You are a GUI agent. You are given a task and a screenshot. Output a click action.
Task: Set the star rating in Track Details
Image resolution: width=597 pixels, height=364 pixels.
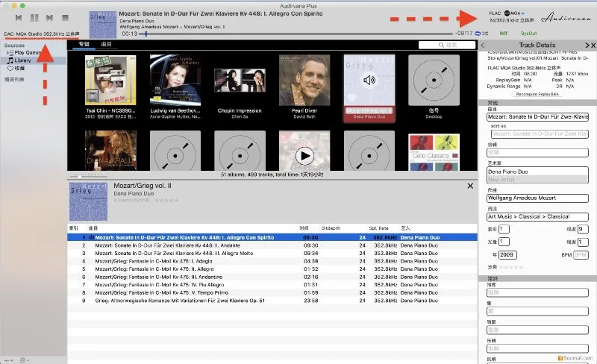(511, 267)
